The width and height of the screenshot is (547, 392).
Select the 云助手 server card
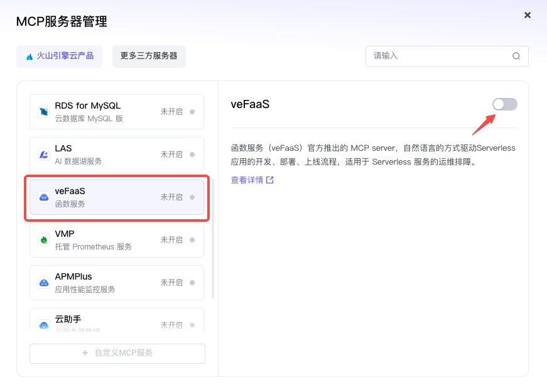117,320
